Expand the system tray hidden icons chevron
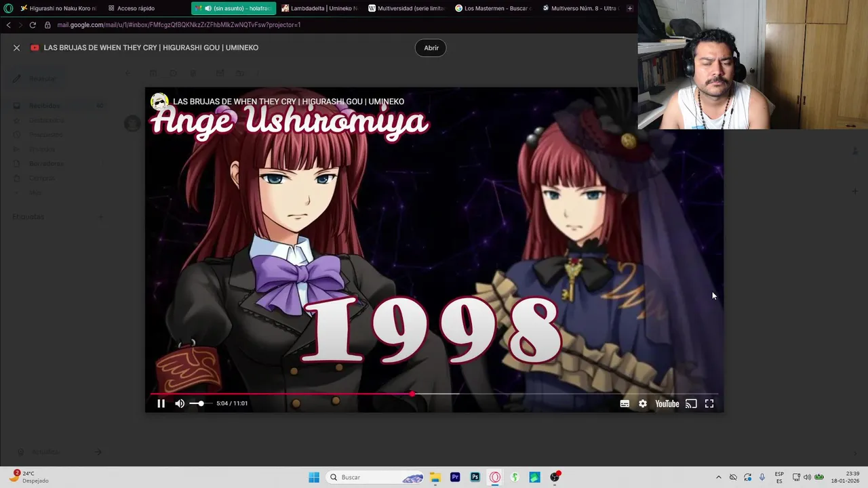This screenshot has height=488, width=868. tap(719, 477)
